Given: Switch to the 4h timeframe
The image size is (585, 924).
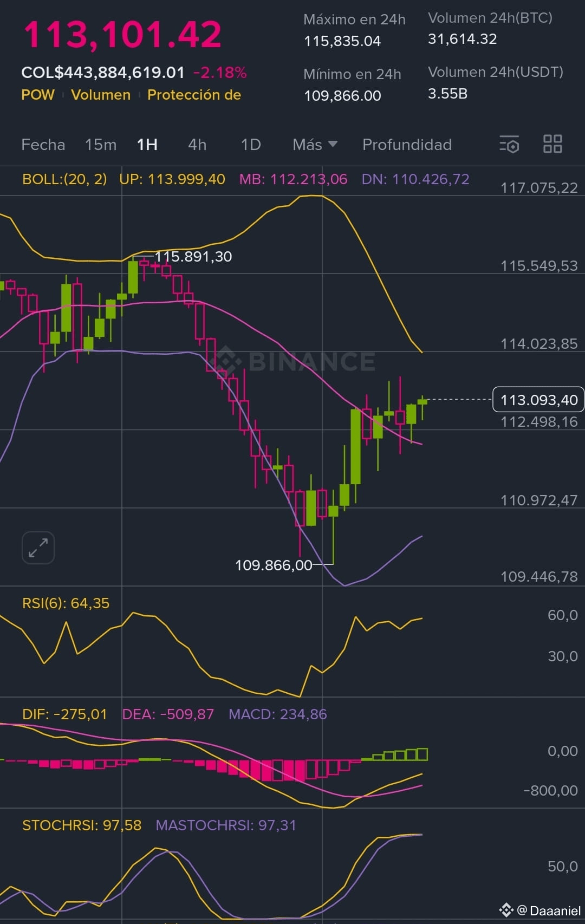Looking at the screenshot, I should pyautogui.click(x=197, y=145).
